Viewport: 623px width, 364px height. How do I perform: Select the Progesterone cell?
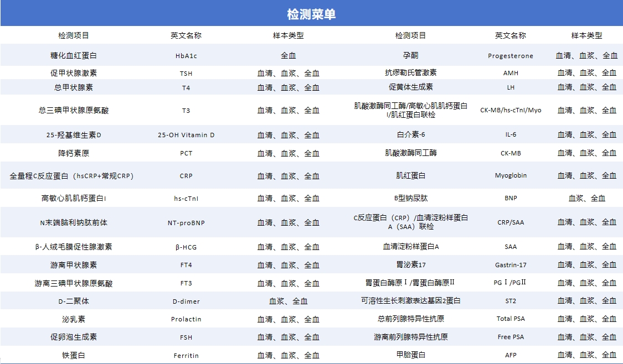pos(510,56)
